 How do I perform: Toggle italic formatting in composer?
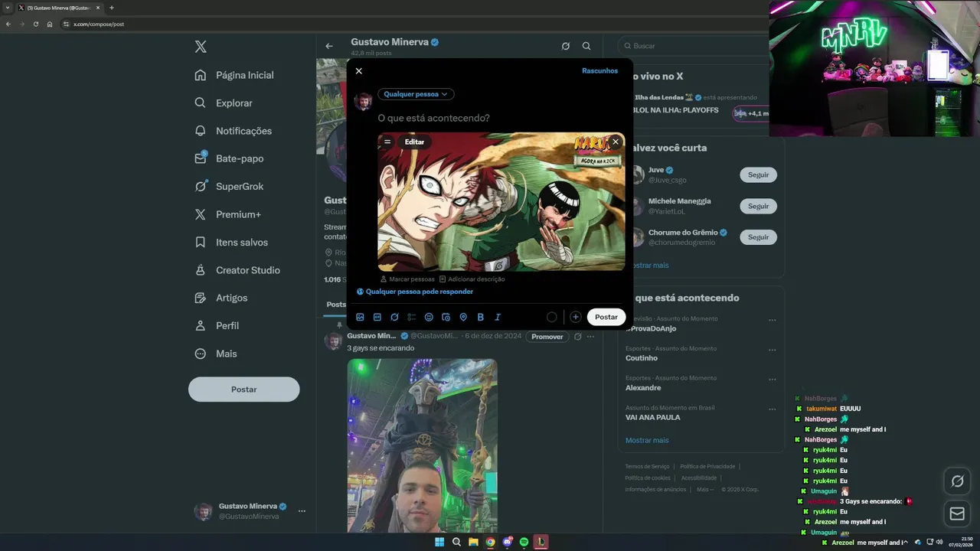tap(498, 317)
